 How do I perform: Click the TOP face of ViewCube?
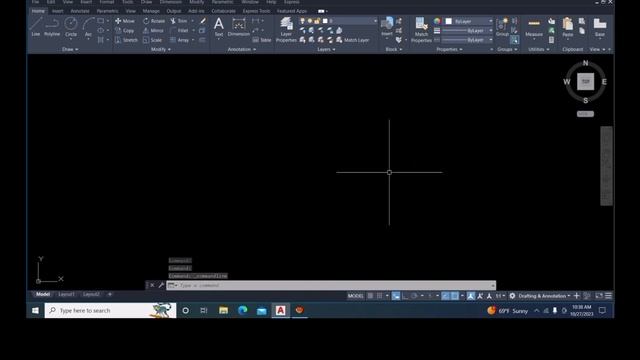pyautogui.click(x=585, y=82)
